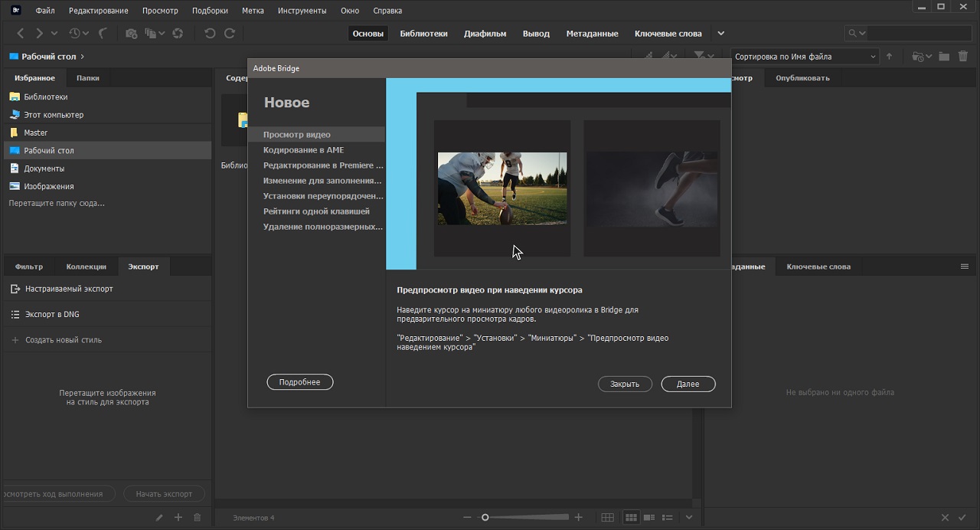Click the trash delete item icon
Screen dimensions: 980x530
[964, 57]
